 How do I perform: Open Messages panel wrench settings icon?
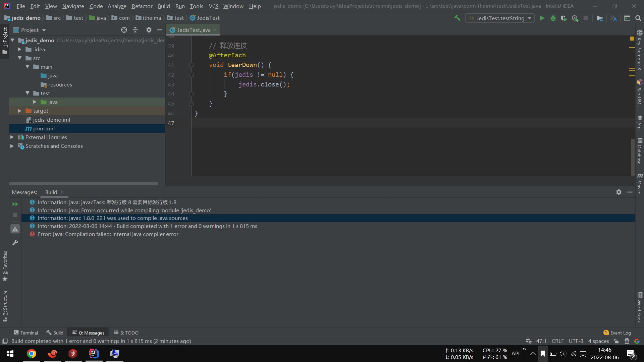(15, 243)
